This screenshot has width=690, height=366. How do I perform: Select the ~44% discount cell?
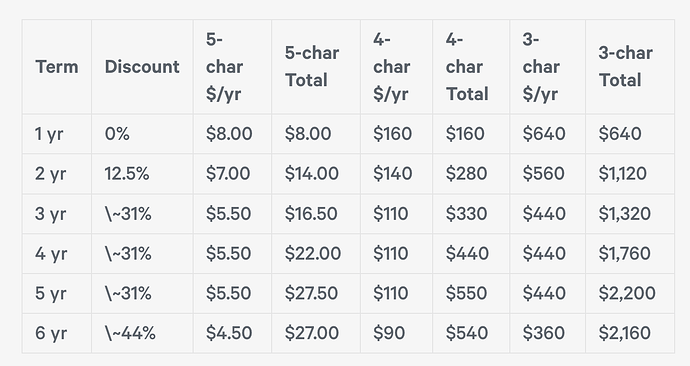coord(142,333)
